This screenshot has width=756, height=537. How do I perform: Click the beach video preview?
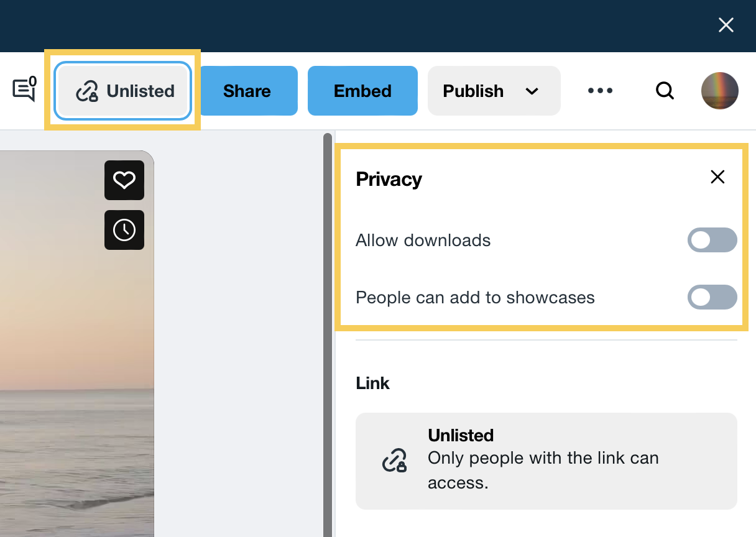pos(77,344)
